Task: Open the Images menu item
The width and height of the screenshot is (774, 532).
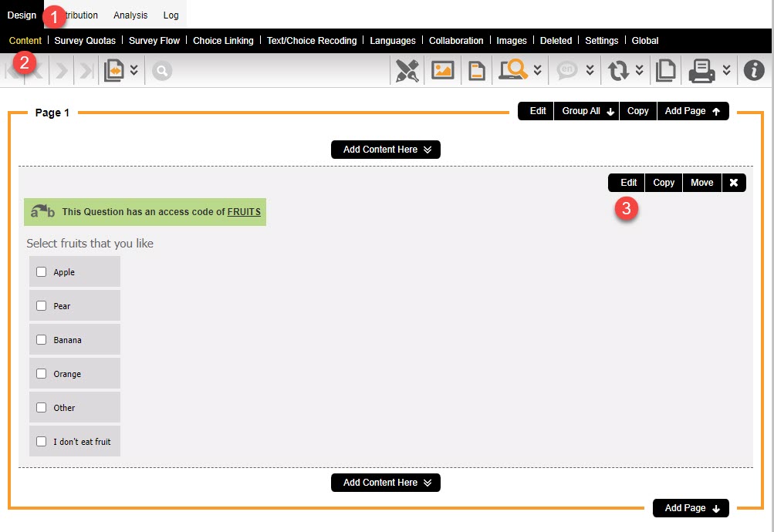Action: point(512,40)
